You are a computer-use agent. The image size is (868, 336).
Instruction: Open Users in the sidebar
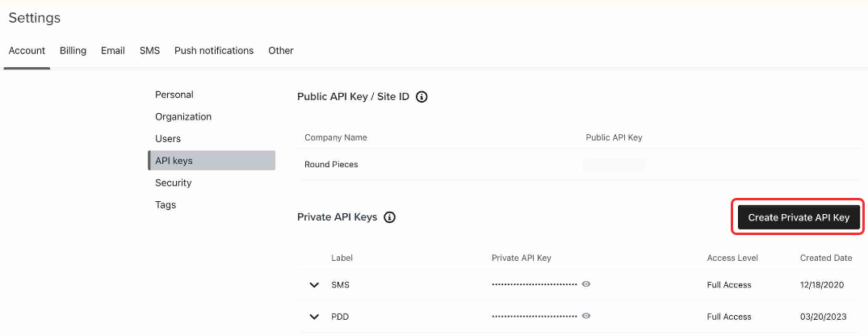click(168, 138)
